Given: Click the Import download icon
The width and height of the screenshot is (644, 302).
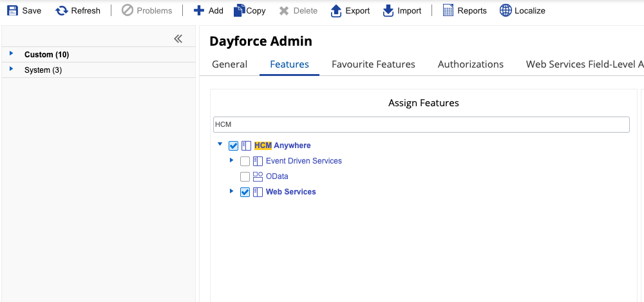Looking at the screenshot, I should [x=388, y=10].
